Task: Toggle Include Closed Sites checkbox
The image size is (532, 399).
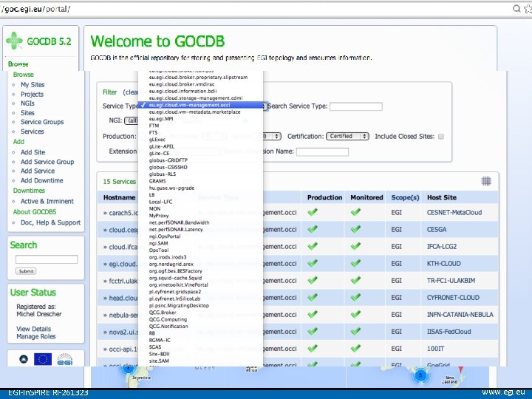Action: (440, 137)
